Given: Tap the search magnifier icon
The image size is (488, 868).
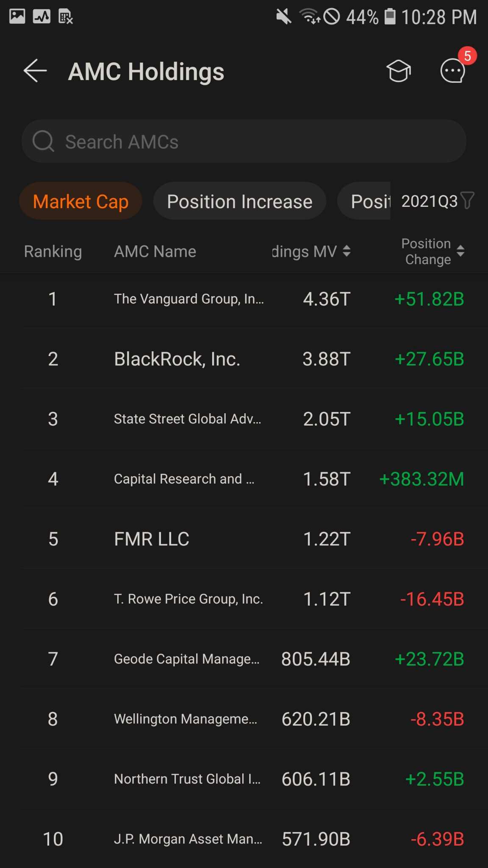Looking at the screenshot, I should [x=44, y=141].
